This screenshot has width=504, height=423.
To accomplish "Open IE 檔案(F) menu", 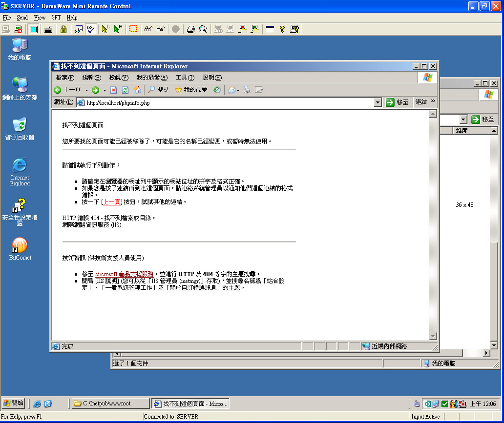I will click(65, 78).
